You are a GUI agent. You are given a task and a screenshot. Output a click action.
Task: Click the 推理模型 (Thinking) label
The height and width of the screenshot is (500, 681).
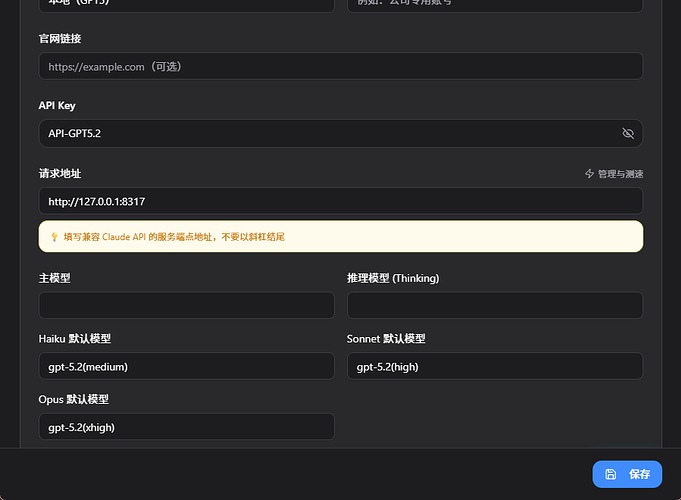pos(393,278)
